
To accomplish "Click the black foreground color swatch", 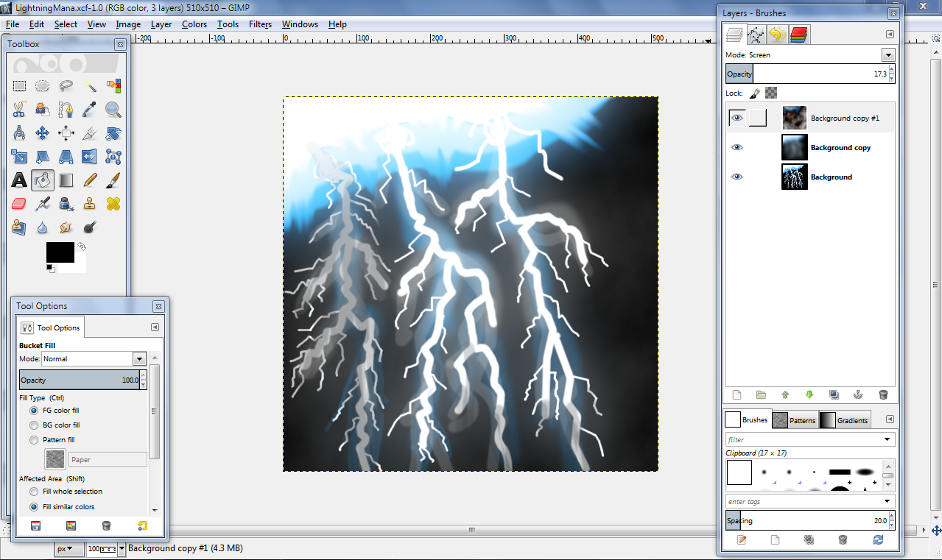I will point(60,252).
